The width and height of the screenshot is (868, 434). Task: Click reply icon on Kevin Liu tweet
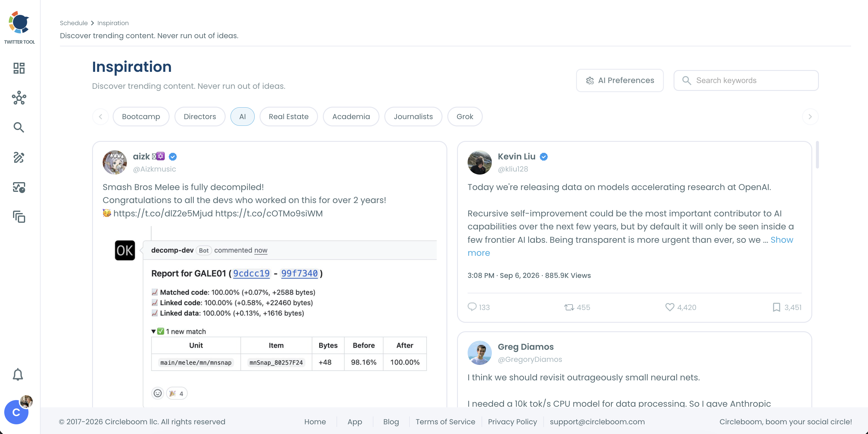coord(472,307)
